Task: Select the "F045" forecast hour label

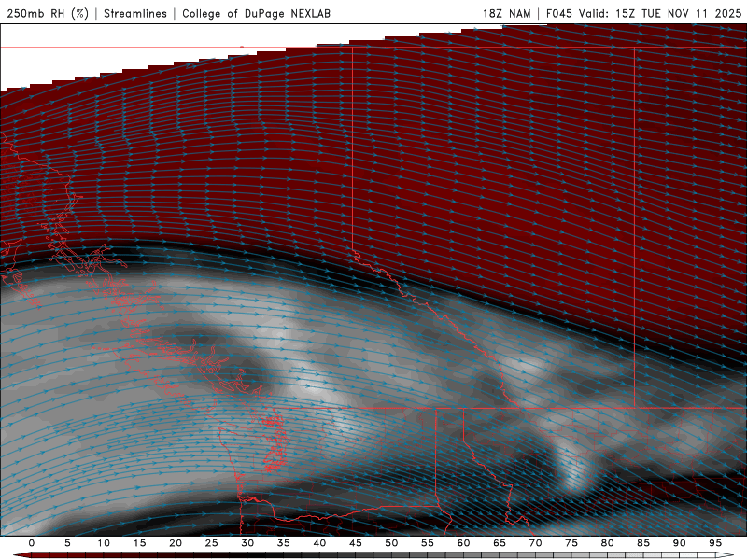Action: [x=558, y=13]
